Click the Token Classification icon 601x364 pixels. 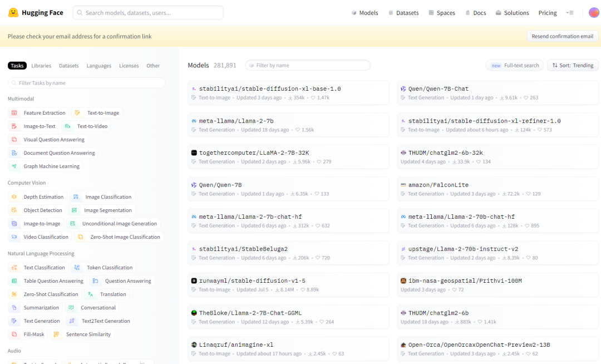(x=77, y=268)
